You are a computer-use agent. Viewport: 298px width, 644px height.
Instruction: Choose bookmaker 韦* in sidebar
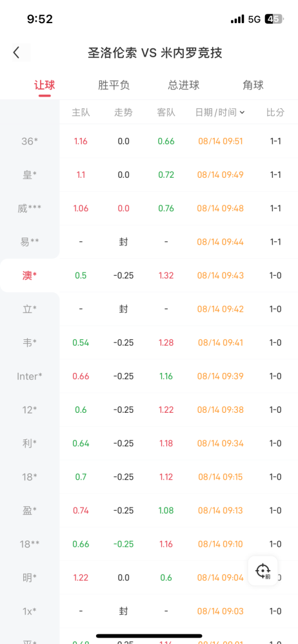tap(30, 343)
